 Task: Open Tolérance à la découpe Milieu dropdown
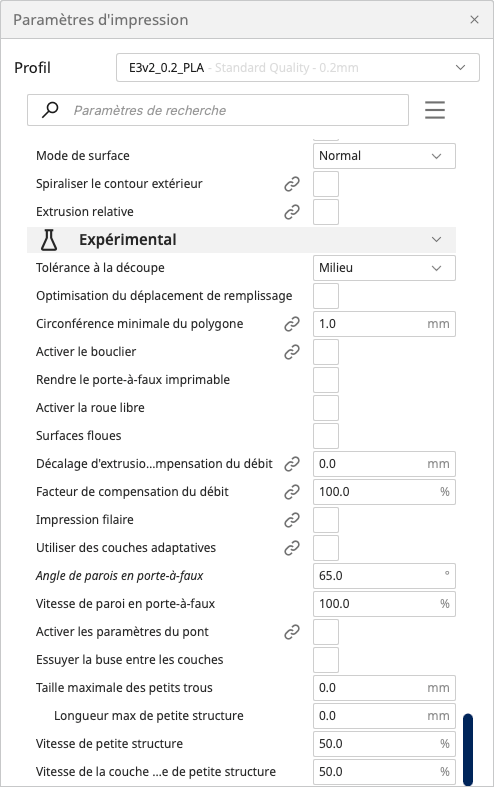click(384, 268)
